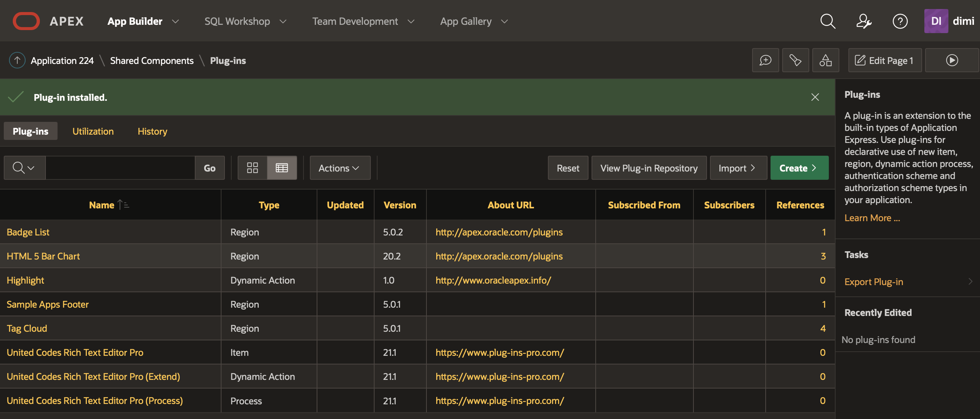Click the developer comment icon

point(765,60)
